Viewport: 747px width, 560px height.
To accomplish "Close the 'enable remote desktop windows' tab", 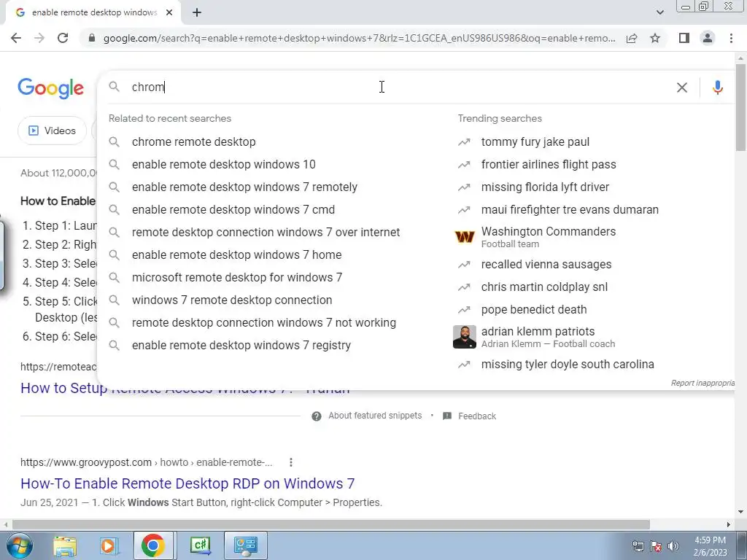I will 169,12.
